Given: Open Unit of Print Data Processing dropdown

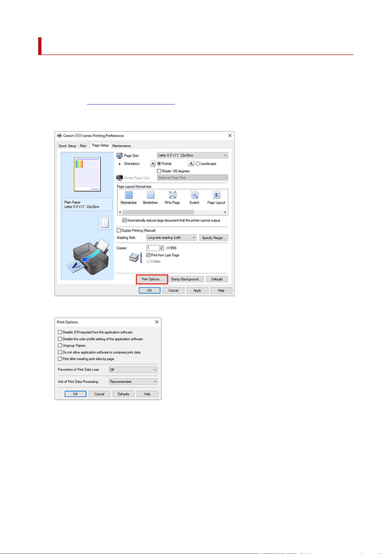Looking at the screenshot, I should (133, 382).
